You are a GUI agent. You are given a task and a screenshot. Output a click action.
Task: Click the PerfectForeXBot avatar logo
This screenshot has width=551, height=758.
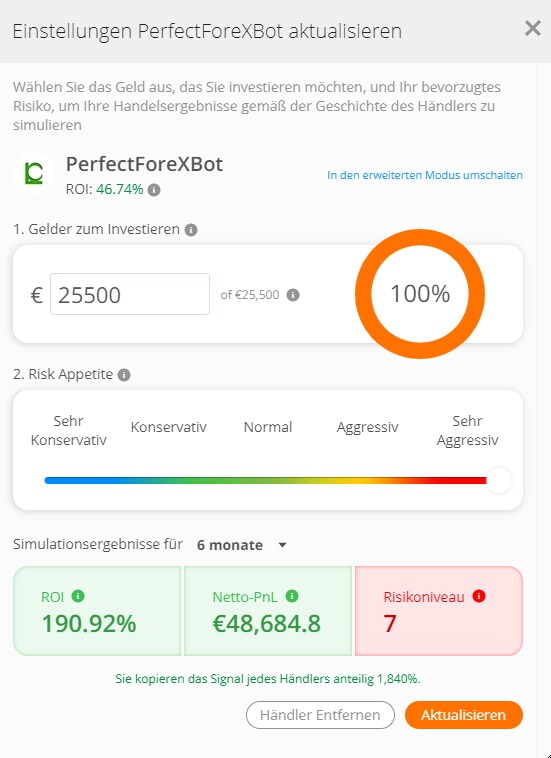coord(34,173)
